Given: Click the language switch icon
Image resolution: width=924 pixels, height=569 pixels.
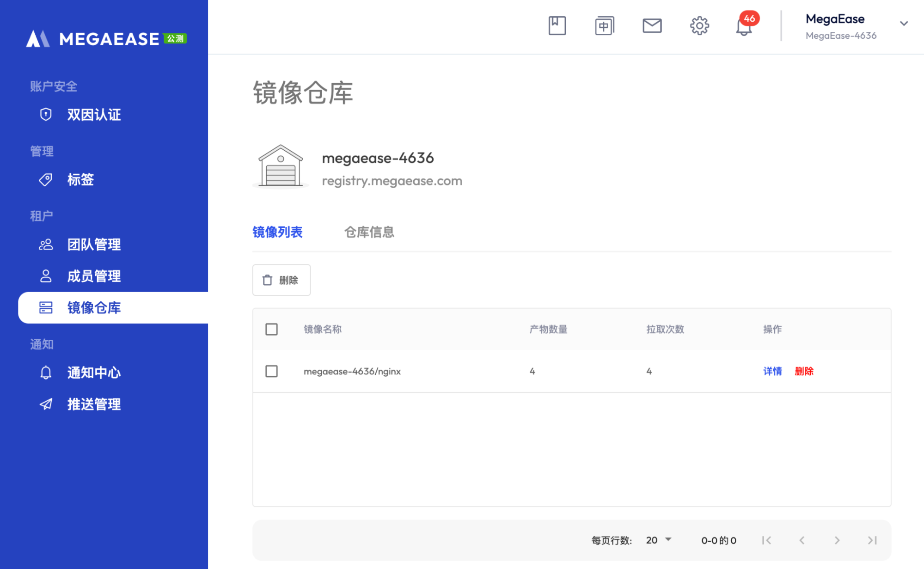Looking at the screenshot, I should click(604, 25).
